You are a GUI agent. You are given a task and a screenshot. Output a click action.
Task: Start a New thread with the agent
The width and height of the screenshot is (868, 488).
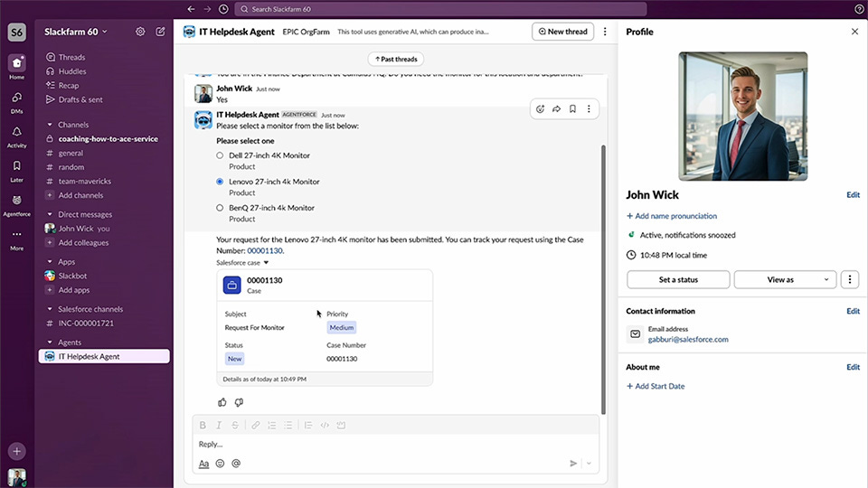(563, 32)
